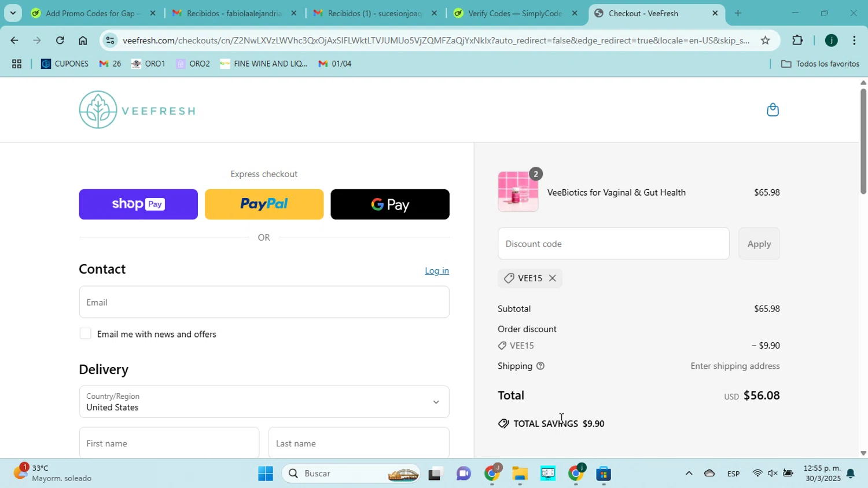Open Microsoft Store from the taskbar

[x=604, y=474]
